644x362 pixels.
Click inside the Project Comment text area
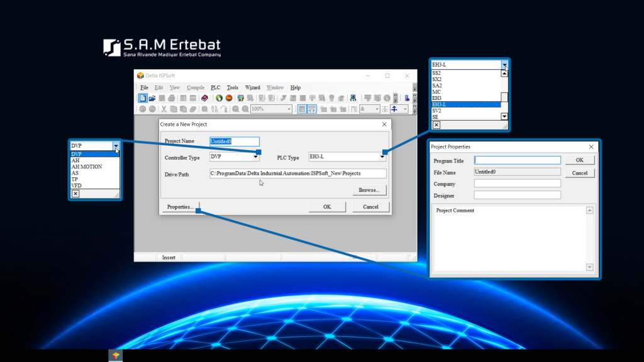[509, 239]
